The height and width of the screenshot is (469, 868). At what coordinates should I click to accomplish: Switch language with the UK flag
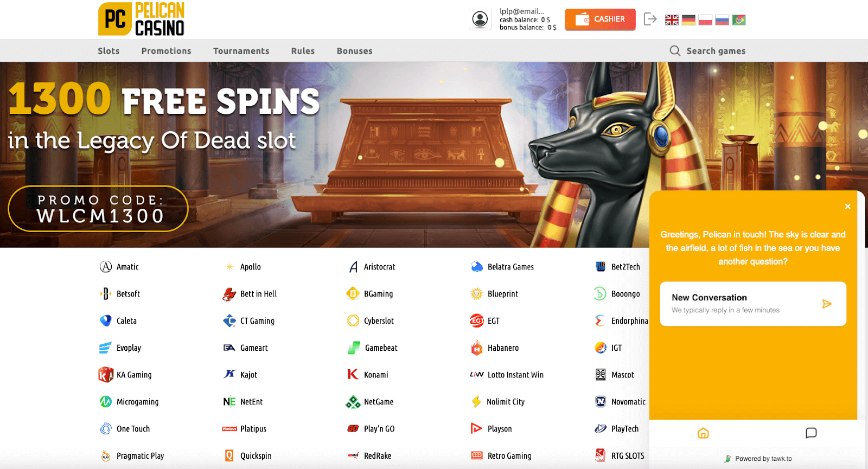672,20
